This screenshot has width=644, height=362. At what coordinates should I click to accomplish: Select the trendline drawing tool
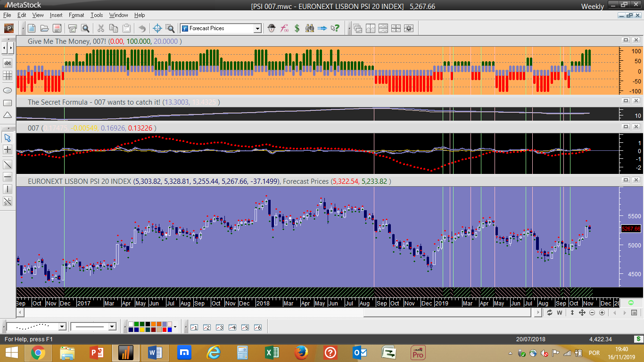(x=8, y=165)
